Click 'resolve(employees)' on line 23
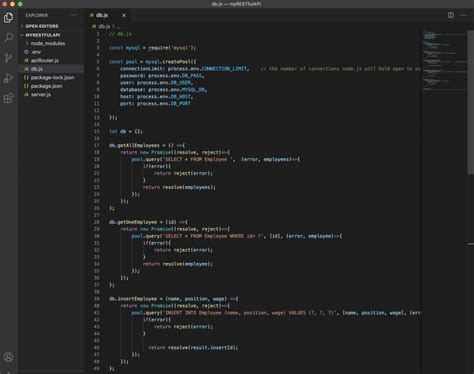The width and height of the screenshot is (474, 374). (187, 187)
